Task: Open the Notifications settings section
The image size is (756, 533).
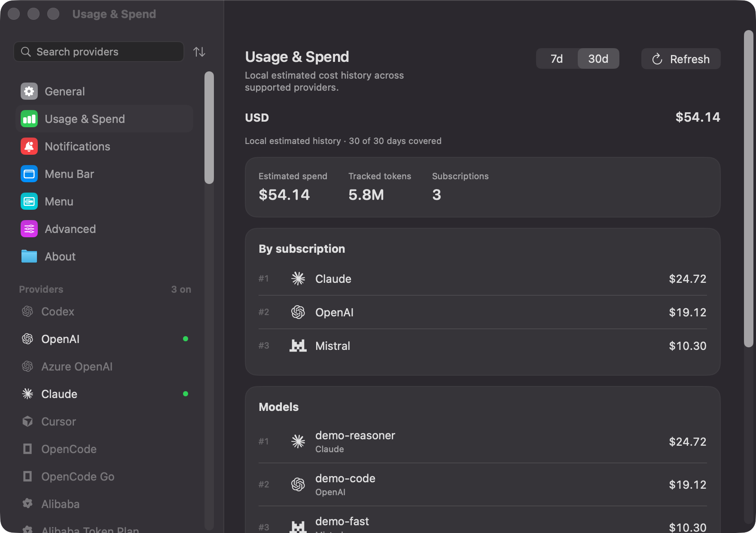Action: point(104,146)
